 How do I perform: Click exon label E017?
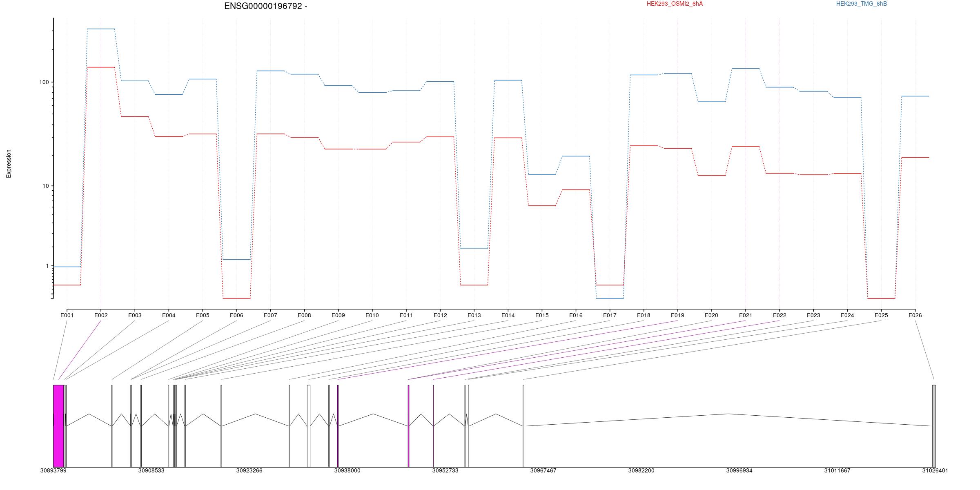[x=610, y=315]
